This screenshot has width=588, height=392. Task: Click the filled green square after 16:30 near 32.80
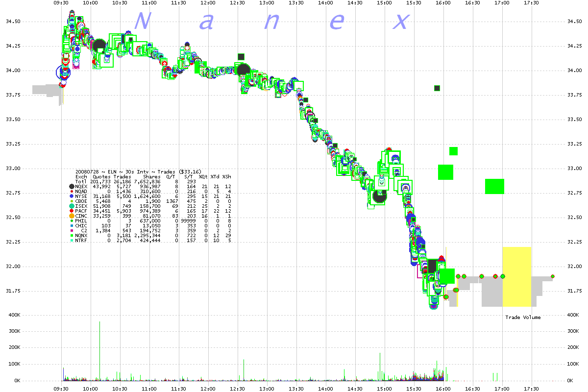494,186
